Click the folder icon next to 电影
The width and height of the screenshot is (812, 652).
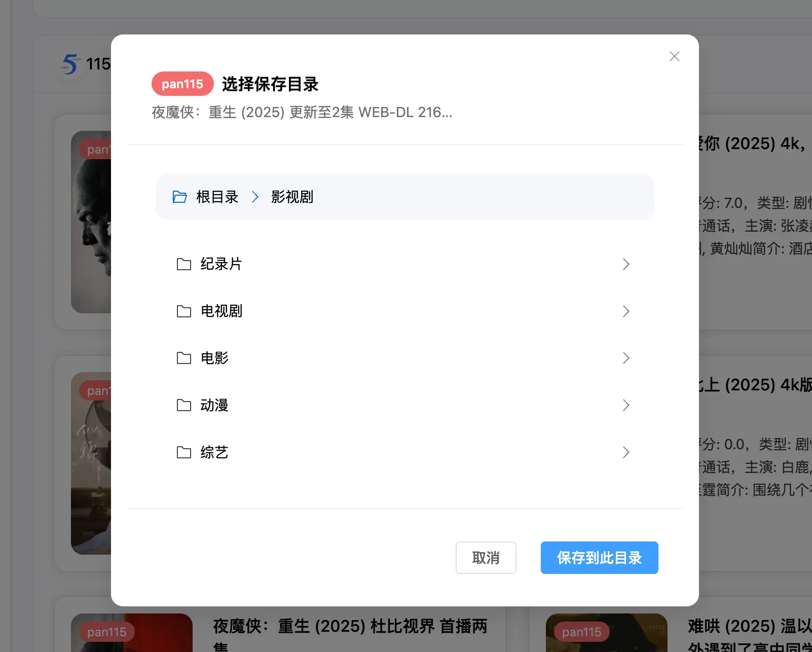click(183, 358)
